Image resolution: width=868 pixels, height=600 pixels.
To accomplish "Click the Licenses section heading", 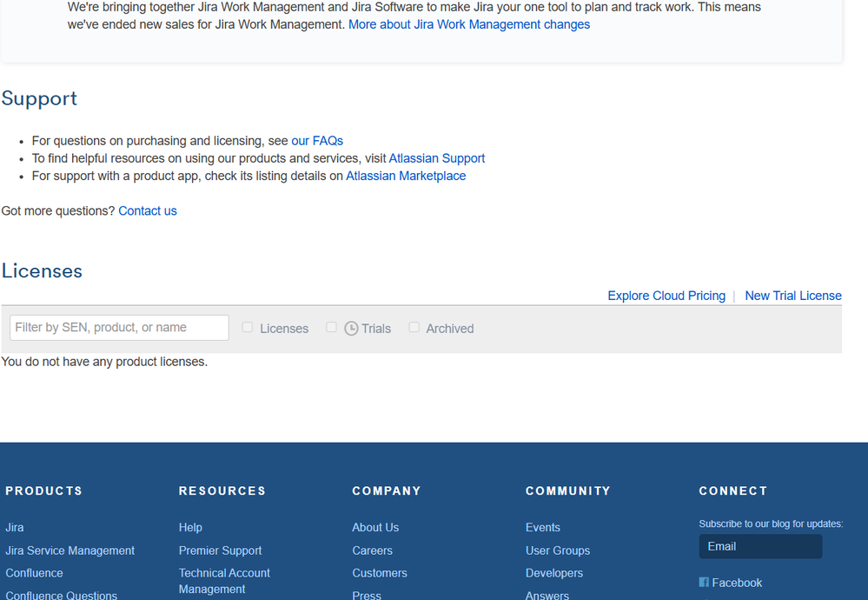I will [42, 271].
